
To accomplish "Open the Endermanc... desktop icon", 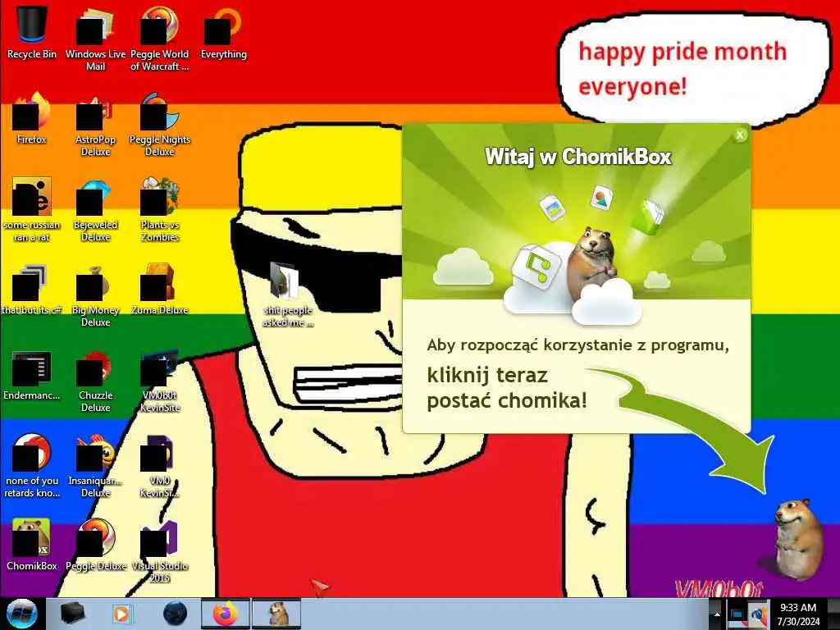I will tap(32, 375).
